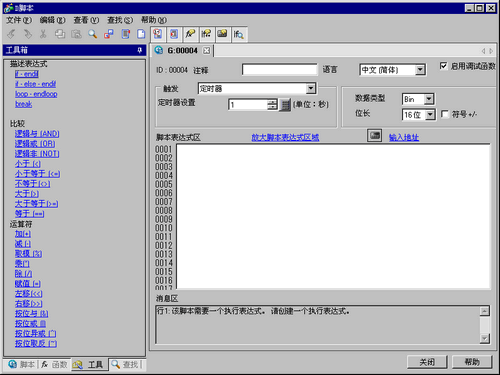
Task: Click the if-search icon at toolbar end
Action: pos(238,34)
